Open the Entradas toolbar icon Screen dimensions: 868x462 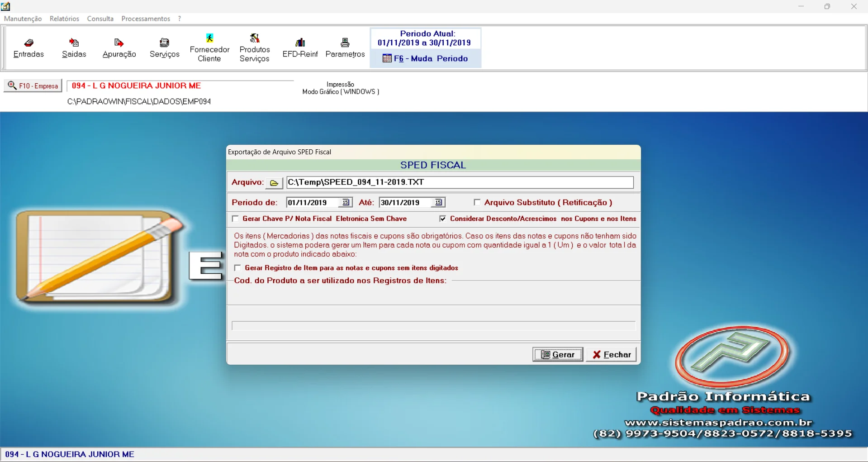(x=28, y=48)
